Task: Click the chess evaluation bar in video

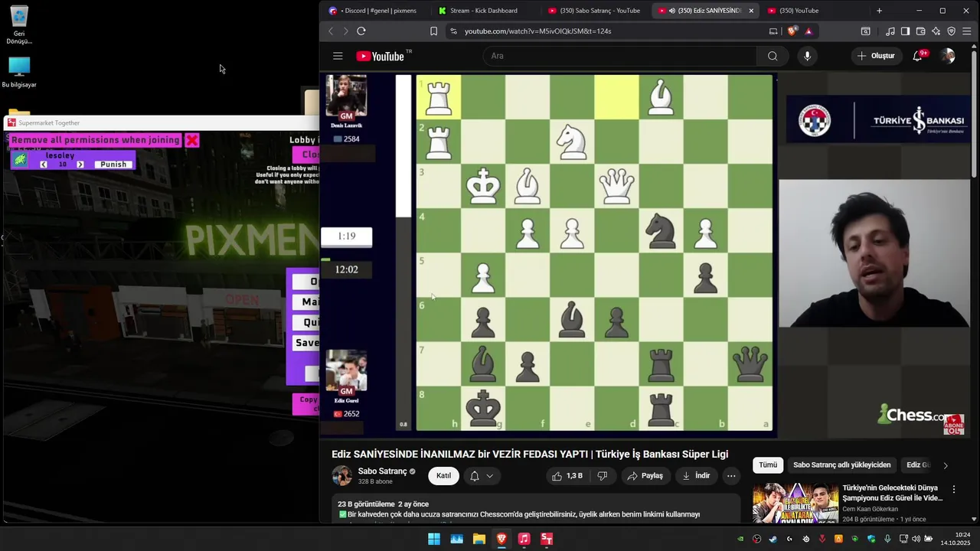Action: 403,253
